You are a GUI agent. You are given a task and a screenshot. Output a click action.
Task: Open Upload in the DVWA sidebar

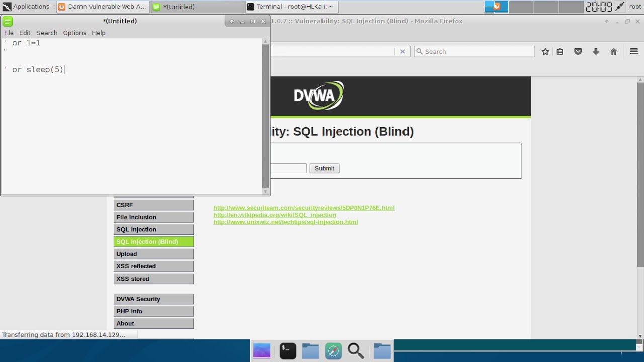pos(153,254)
